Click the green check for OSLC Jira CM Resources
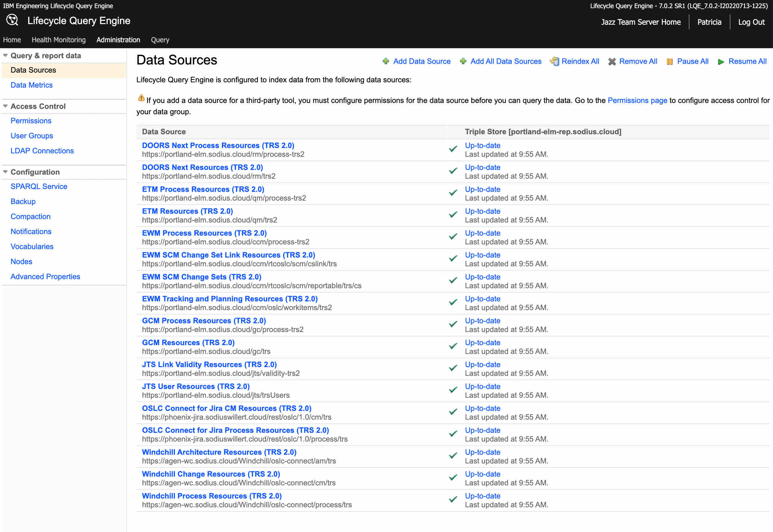The image size is (773, 532). pos(453,412)
